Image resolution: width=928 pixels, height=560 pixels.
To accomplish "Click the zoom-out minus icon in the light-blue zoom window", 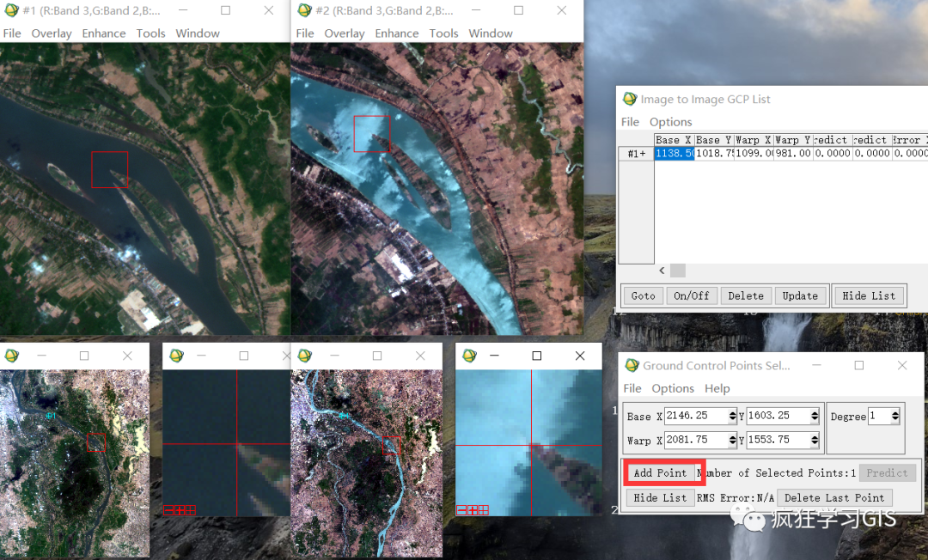I will point(461,510).
